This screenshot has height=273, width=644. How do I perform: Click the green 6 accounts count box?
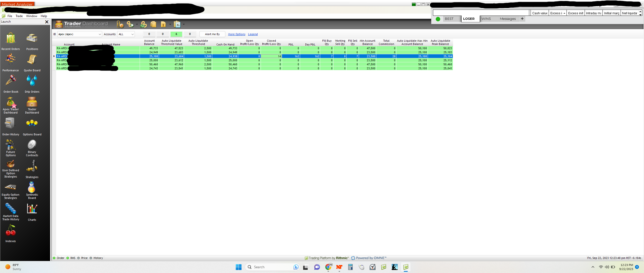click(176, 34)
